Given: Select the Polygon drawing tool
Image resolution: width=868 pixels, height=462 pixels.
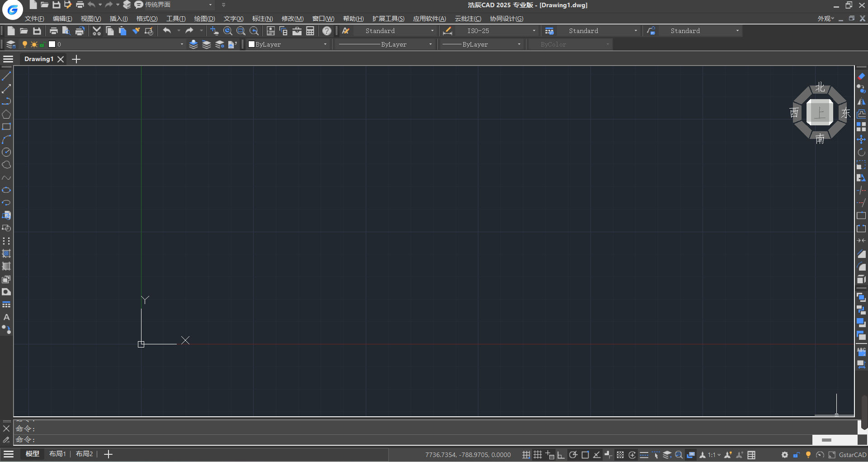Looking at the screenshot, I should coord(6,114).
